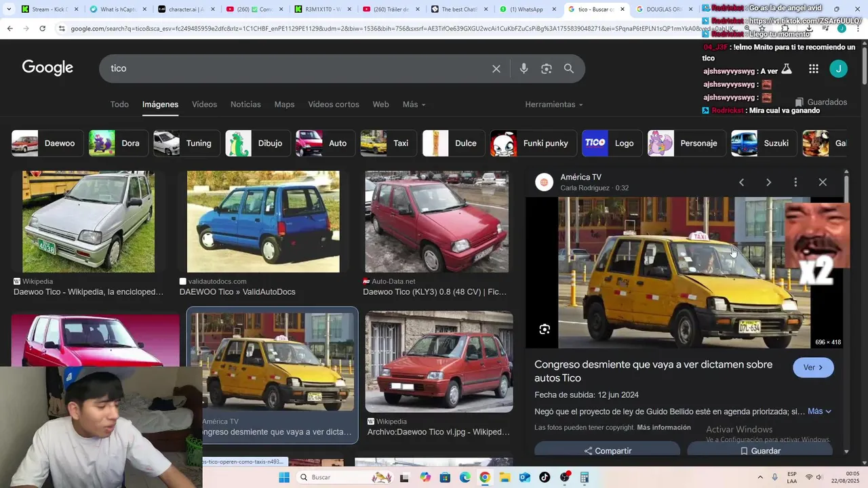
Task: Filter by Personaje chip
Action: click(x=687, y=143)
